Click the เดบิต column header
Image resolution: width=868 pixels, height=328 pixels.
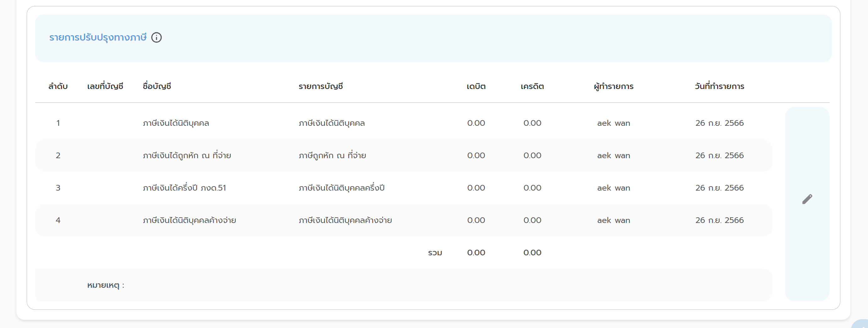click(x=476, y=86)
